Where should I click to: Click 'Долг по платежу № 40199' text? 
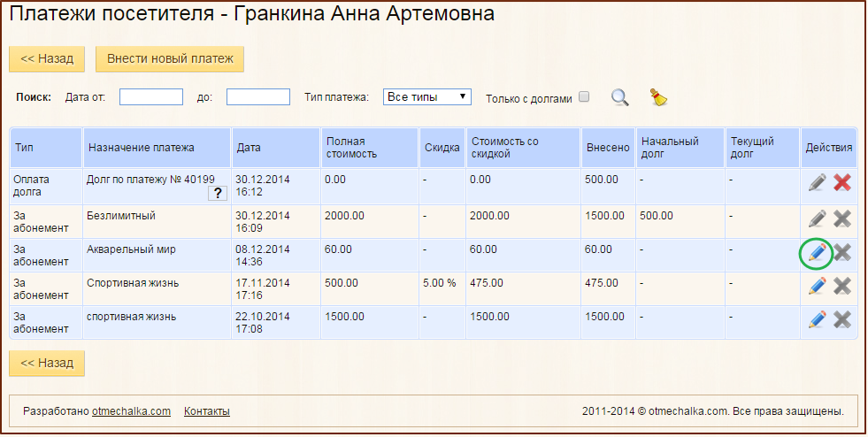150,180
